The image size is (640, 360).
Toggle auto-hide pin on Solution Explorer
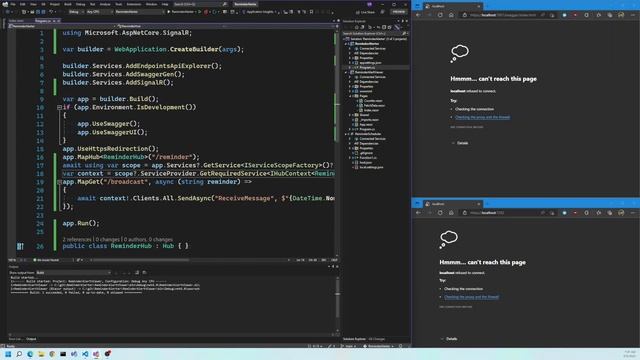click(402, 21)
